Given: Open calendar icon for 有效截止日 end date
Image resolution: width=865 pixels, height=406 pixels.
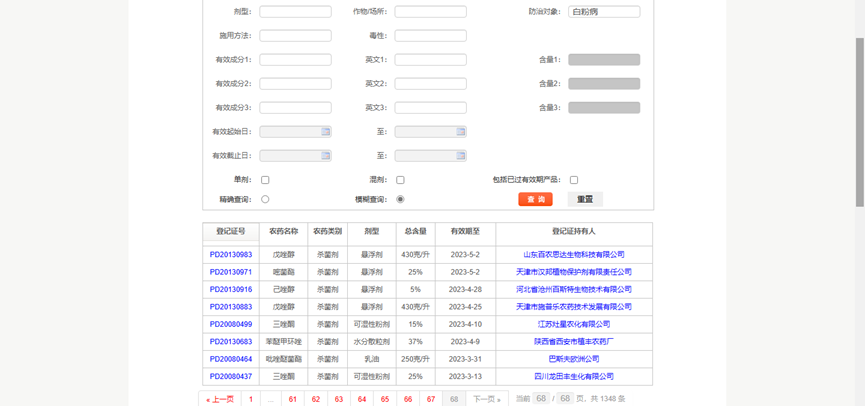Looking at the screenshot, I should [x=461, y=156].
